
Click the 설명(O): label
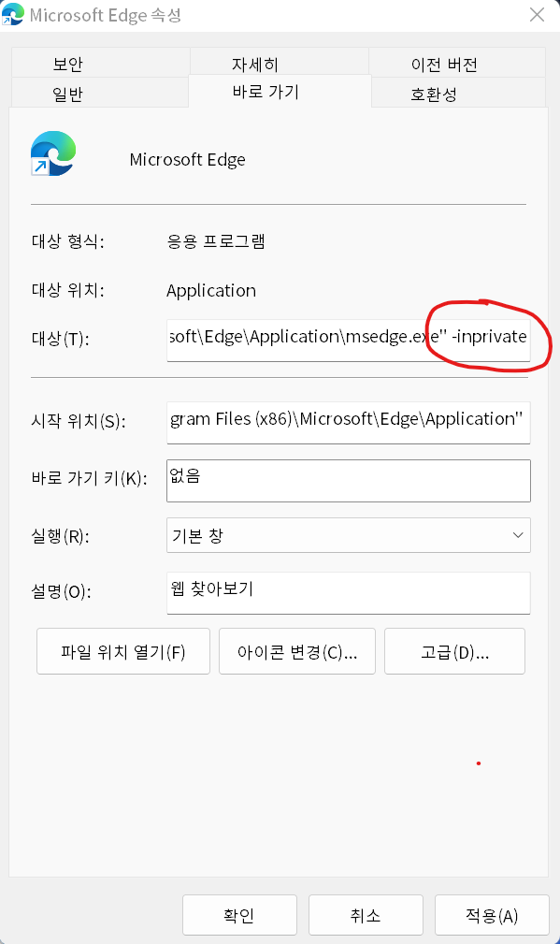(62, 592)
